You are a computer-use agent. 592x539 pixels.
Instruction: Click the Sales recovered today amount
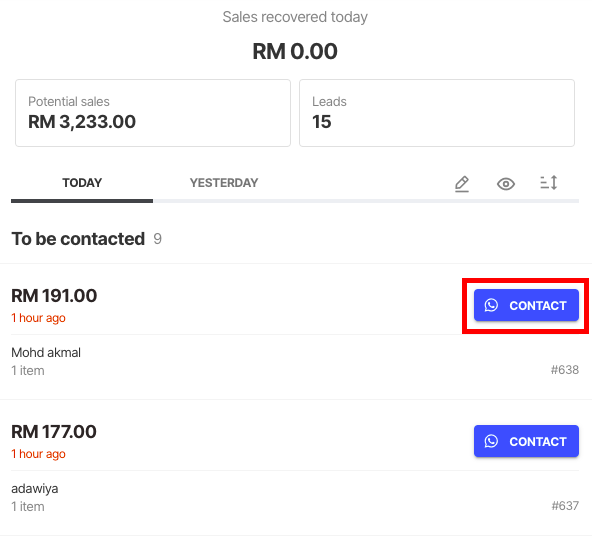coord(295,51)
